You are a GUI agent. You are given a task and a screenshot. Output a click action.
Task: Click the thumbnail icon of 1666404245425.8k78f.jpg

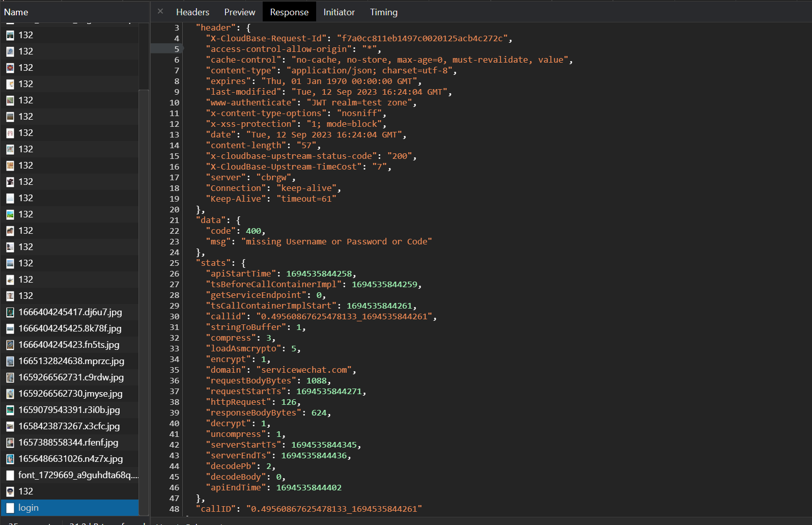(x=10, y=328)
